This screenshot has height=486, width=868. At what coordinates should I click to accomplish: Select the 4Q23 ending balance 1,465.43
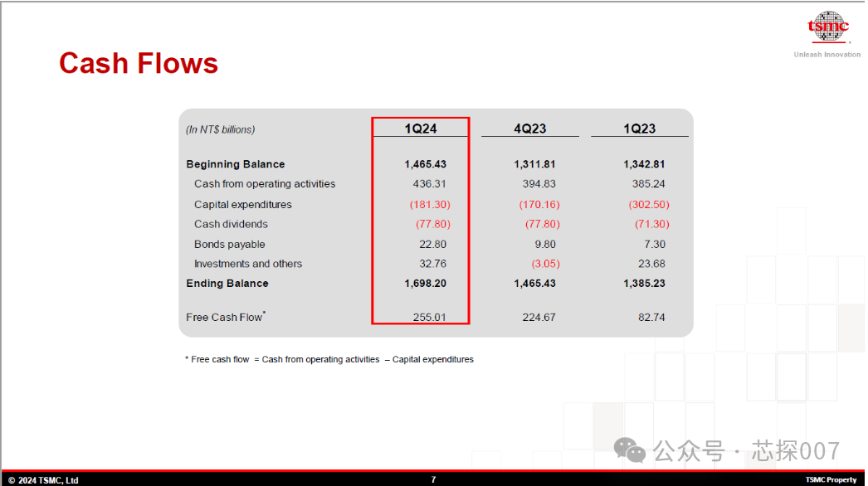coord(534,284)
